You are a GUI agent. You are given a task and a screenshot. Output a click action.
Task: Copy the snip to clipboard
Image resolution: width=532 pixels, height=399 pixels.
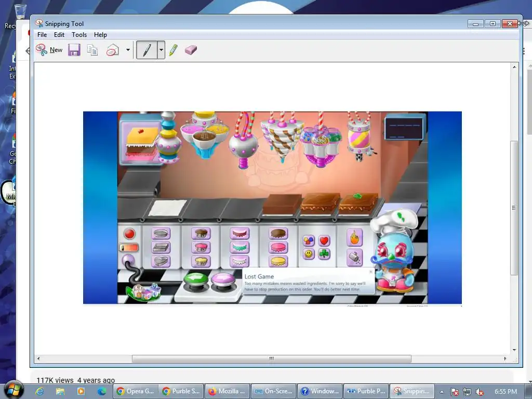(92, 50)
